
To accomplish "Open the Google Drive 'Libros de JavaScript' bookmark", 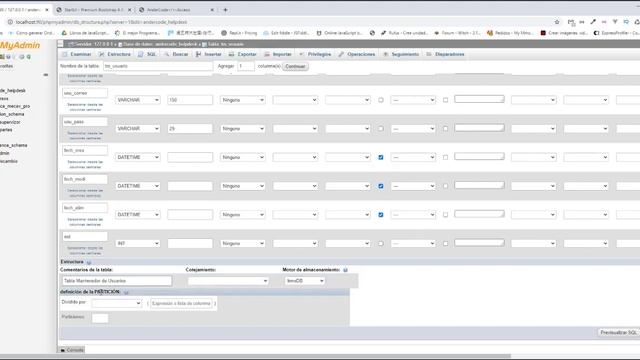I will tap(84, 33).
